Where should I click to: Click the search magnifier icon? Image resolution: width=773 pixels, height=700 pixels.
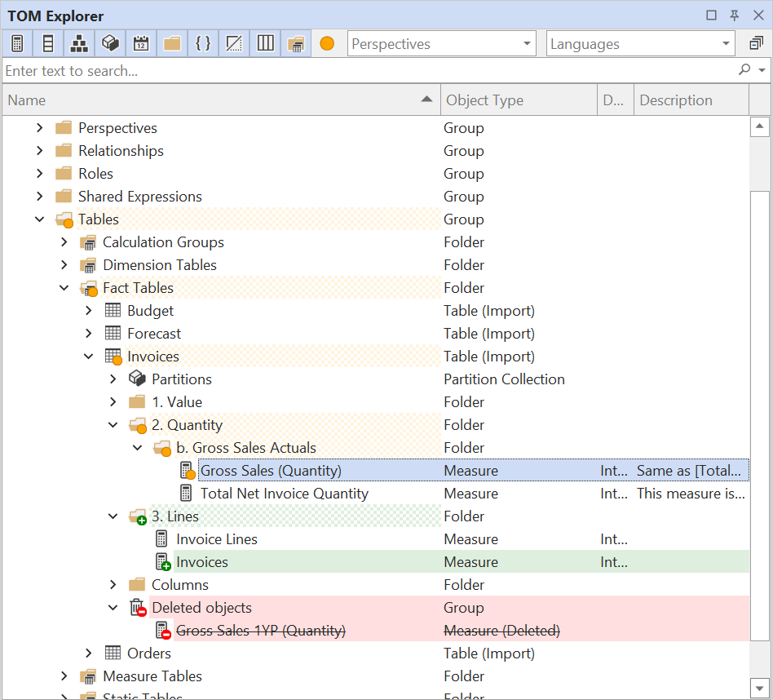744,70
